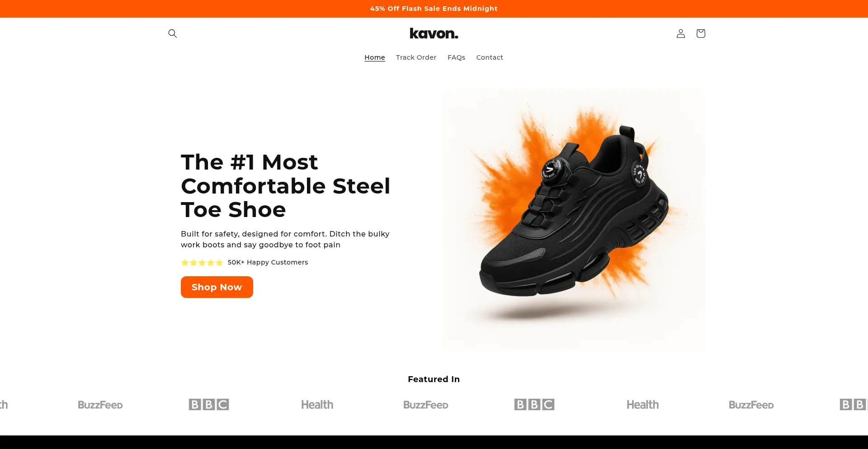The image size is (868, 449).
Task: Open the account login icon
Action: [x=680, y=33]
